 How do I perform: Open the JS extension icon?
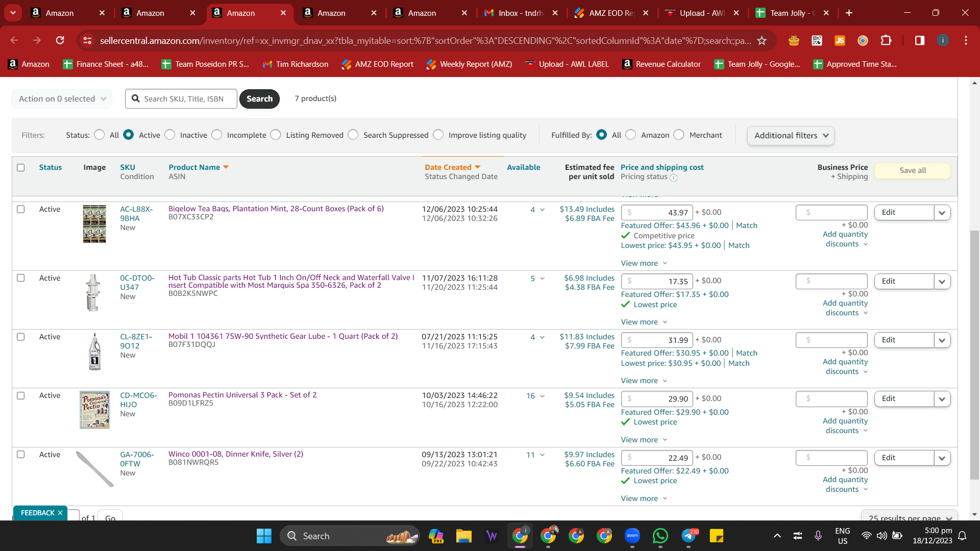[x=840, y=40]
